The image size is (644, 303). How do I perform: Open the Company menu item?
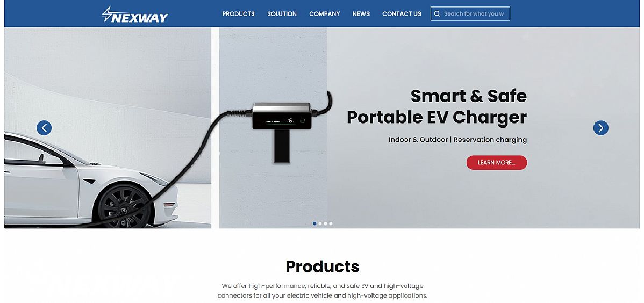pyautogui.click(x=325, y=13)
